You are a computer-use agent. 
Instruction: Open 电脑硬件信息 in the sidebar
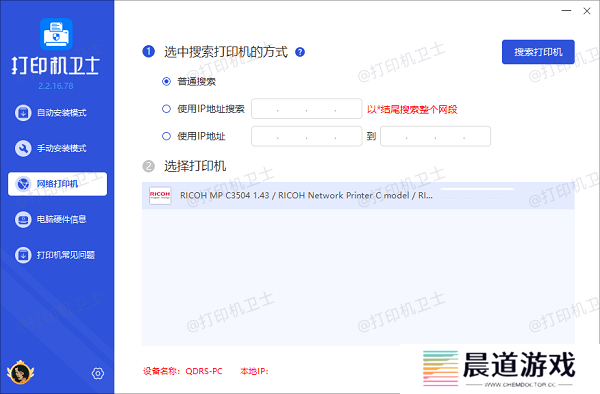[51, 220]
